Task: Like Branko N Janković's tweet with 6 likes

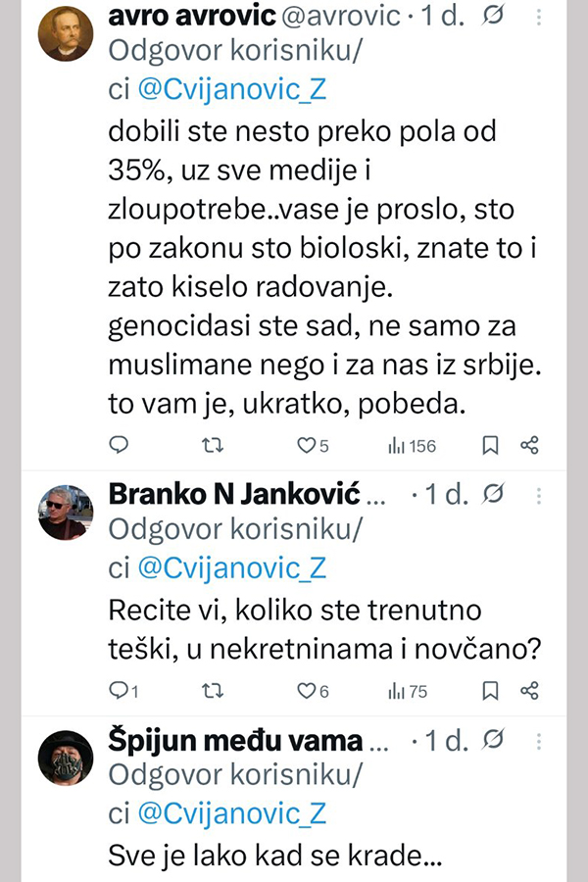Action: [x=306, y=691]
